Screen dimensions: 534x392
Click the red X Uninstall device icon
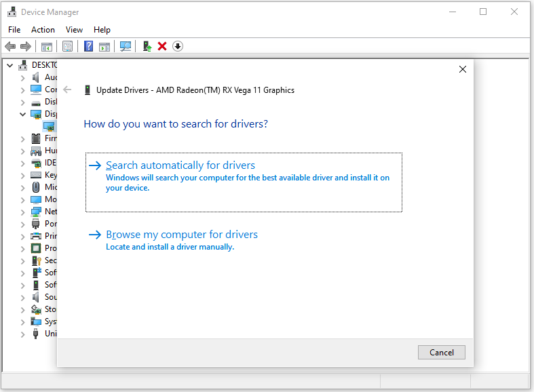point(162,46)
